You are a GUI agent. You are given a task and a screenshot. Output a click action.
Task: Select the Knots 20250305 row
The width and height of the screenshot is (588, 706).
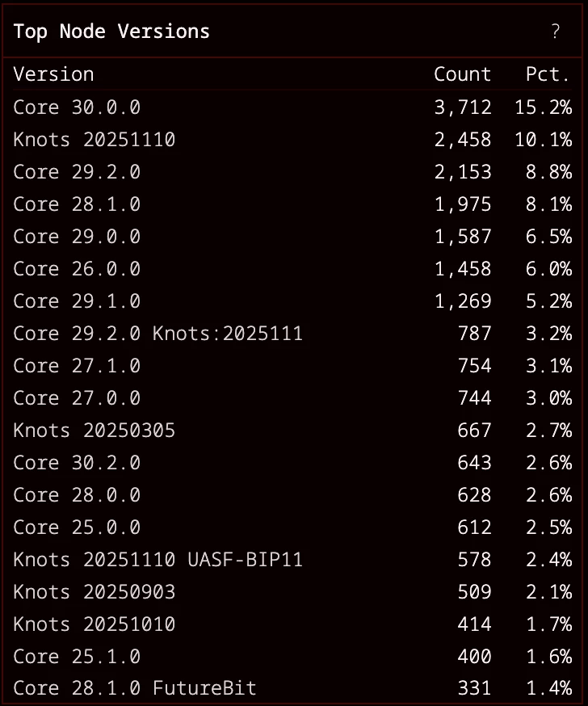(94, 430)
